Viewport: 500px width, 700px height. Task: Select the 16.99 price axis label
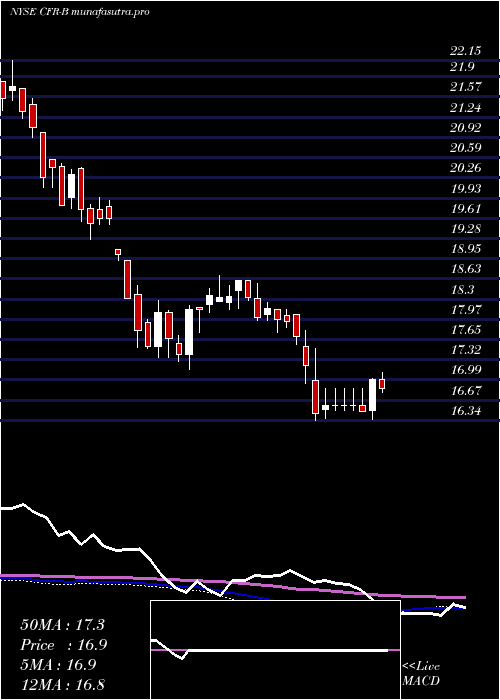pos(466,370)
